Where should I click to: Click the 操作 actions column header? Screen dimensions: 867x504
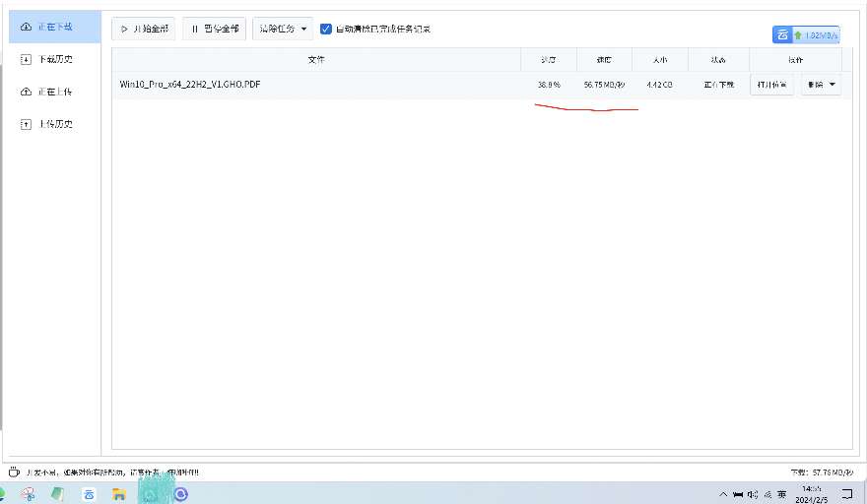796,60
